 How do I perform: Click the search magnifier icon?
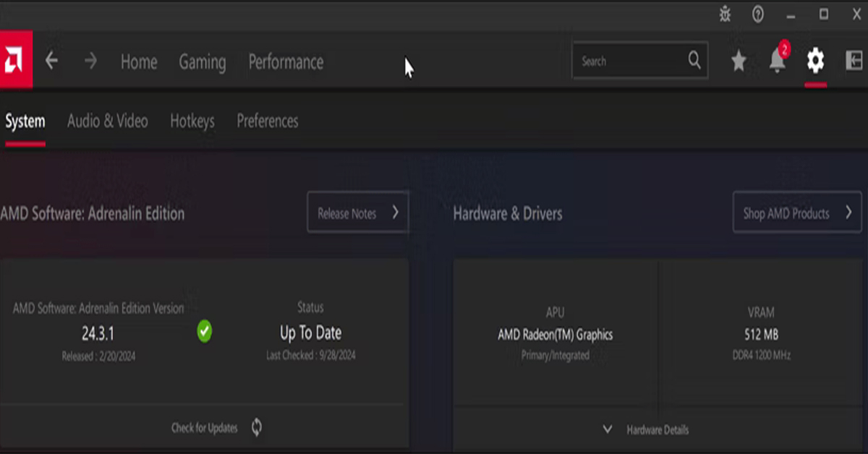pyautogui.click(x=694, y=61)
